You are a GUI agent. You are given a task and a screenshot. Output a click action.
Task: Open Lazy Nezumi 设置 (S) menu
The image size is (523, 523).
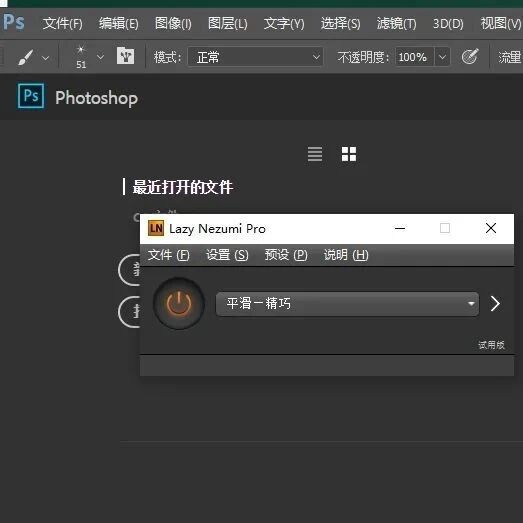click(227, 255)
